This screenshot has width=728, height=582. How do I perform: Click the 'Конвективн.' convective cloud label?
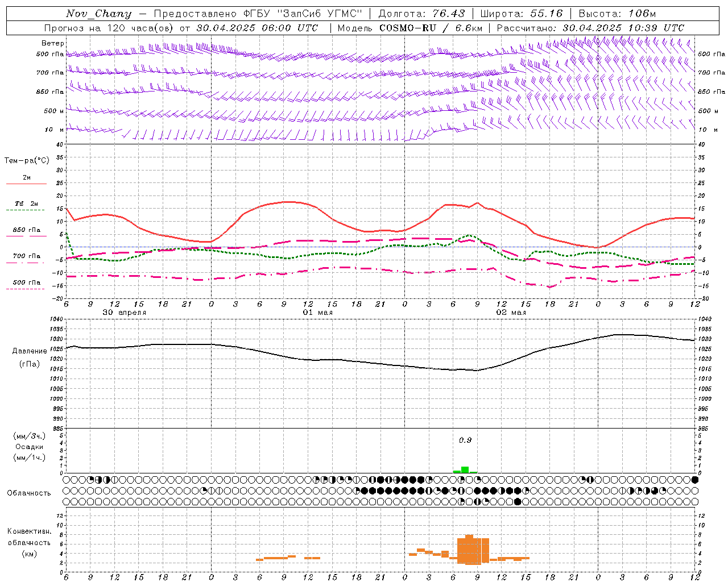[x=30, y=531]
